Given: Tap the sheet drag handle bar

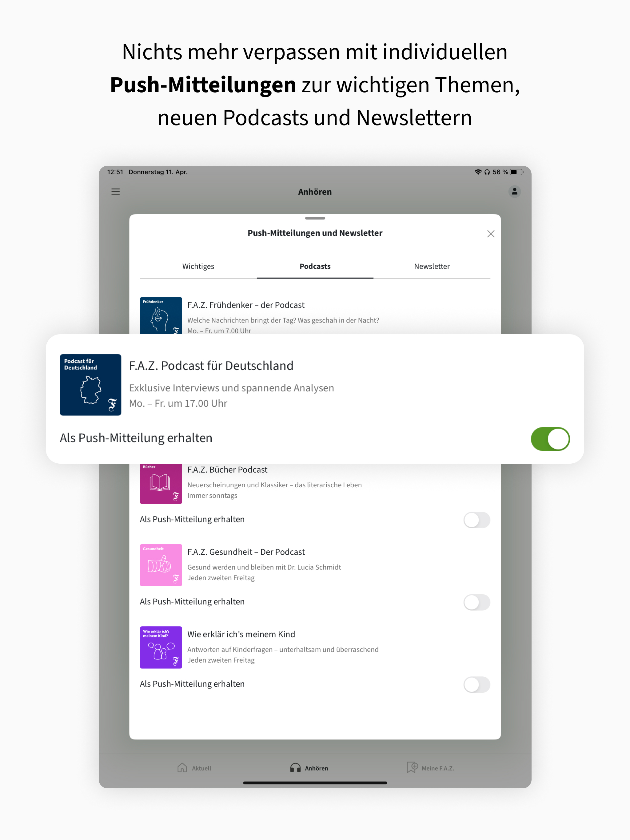Looking at the screenshot, I should [315, 218].
